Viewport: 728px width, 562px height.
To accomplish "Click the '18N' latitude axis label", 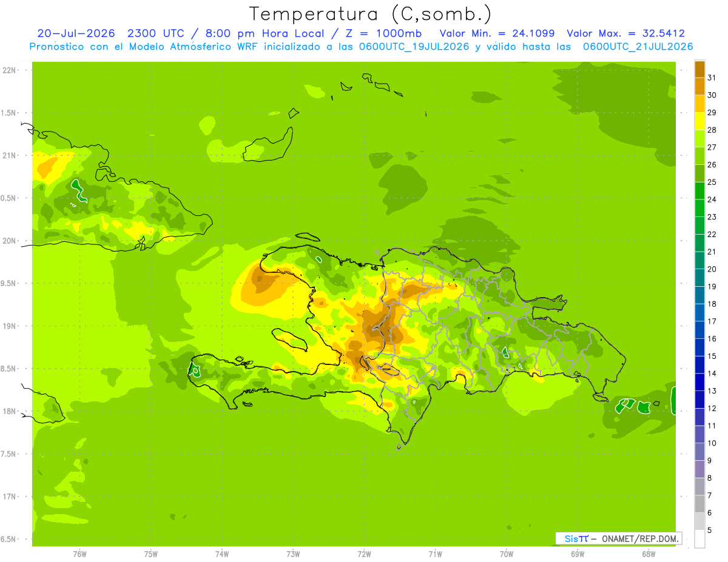I will [x=10, y=411].
